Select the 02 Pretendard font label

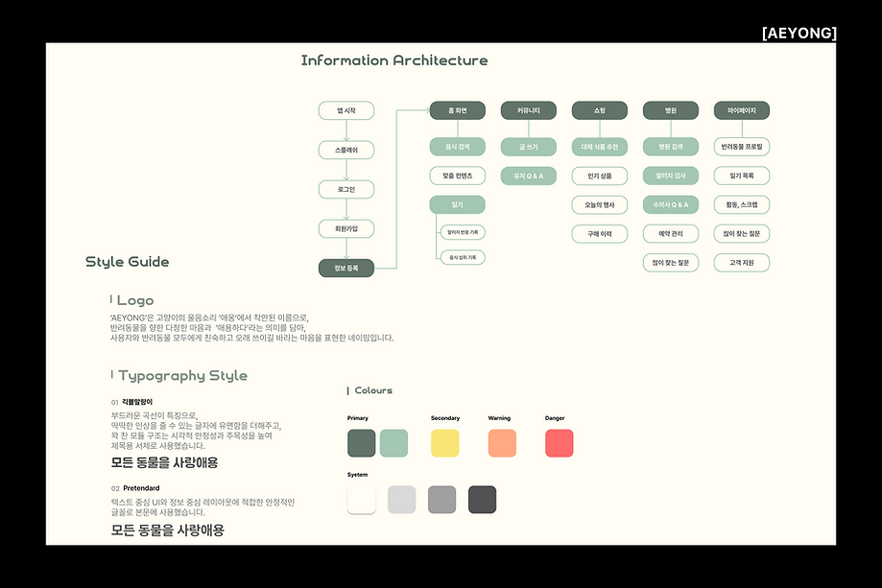[135, 488]
